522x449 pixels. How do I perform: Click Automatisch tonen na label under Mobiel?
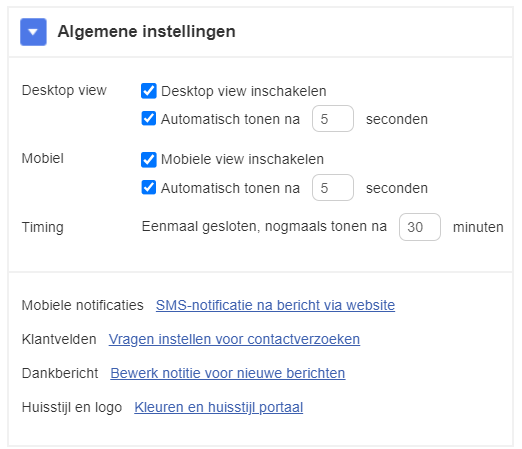point(230,188)
